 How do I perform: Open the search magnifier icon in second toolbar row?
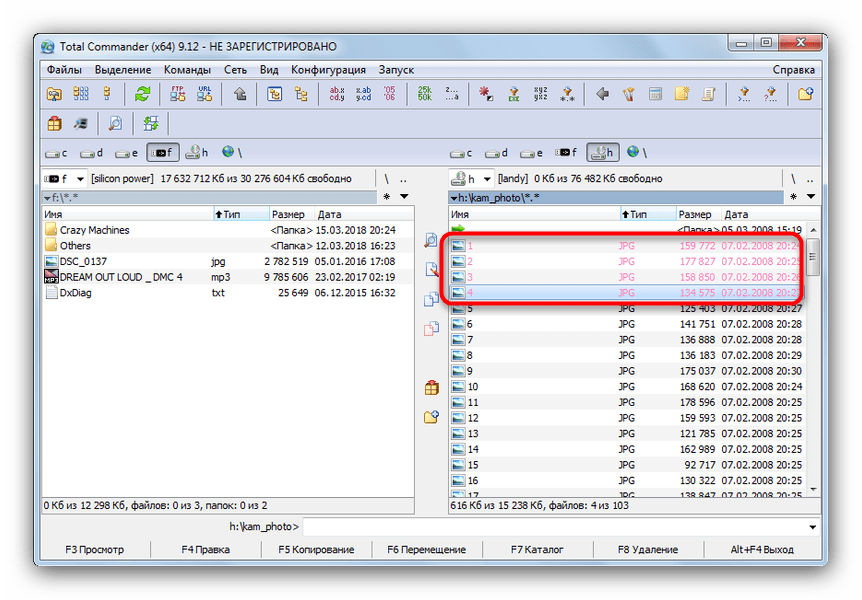click(x=115, y=123)
